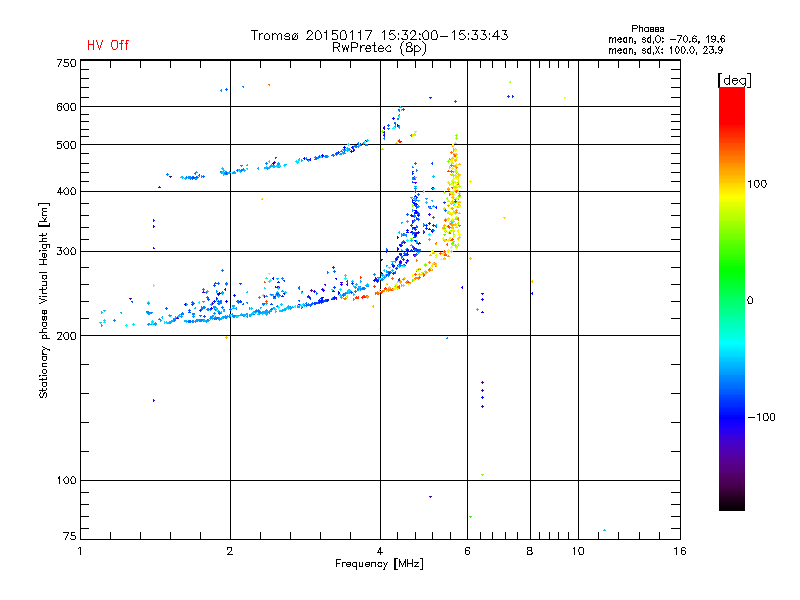Click the y-axis label '200'

point(66,336)
